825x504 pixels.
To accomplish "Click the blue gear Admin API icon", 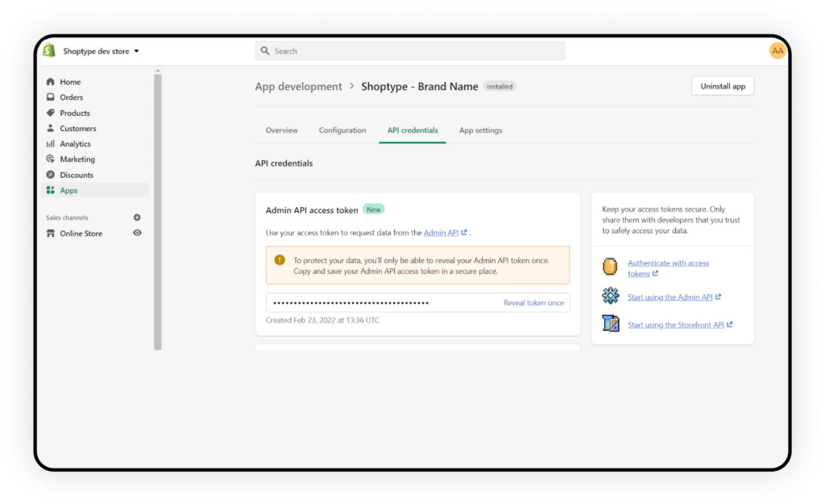I will [611, 296].
